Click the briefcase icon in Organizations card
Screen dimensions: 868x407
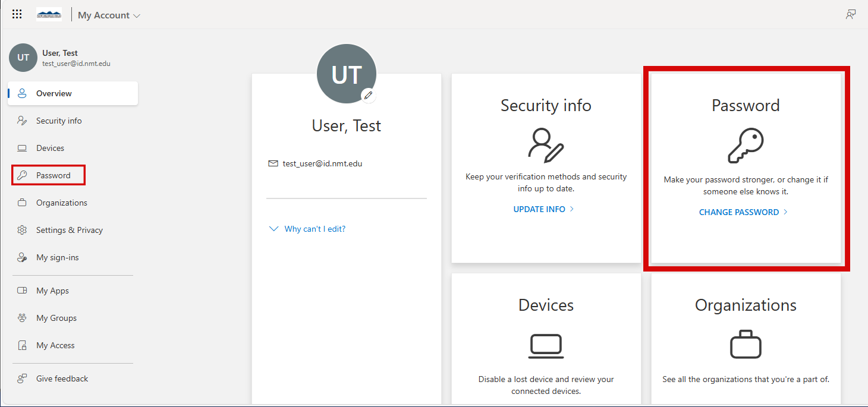pyautogui.click(x=746, y=345)
